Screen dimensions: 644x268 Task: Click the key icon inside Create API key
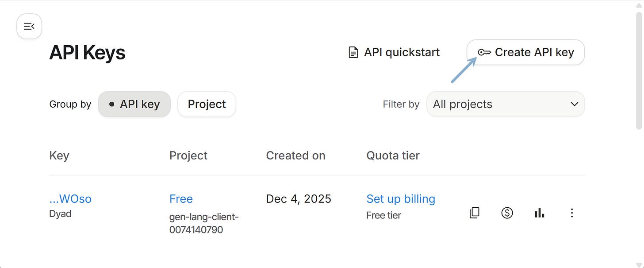point(485,52)
